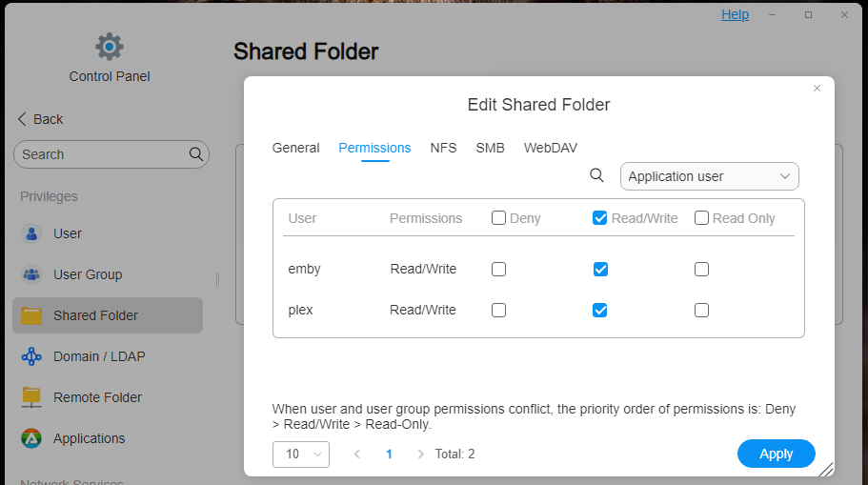Open the Remote Folder icon
The height and width of the screenshot is (485, 868).
point(31,397)
